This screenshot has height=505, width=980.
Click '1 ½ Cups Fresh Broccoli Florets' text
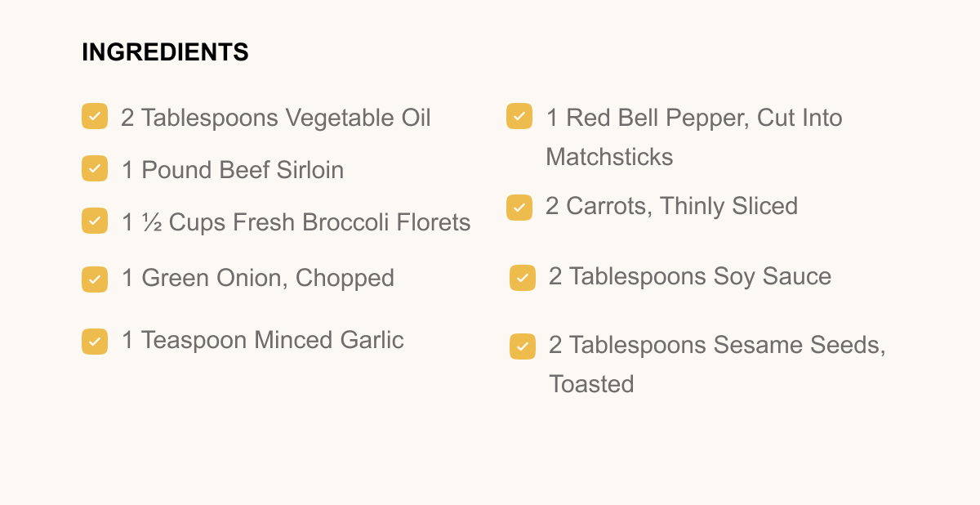click(296, 222)
